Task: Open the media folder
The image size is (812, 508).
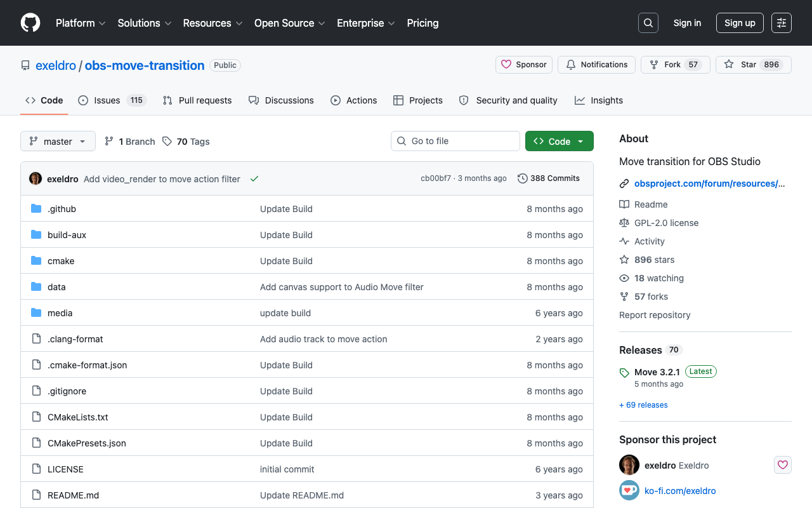Action: pos(60,313)
